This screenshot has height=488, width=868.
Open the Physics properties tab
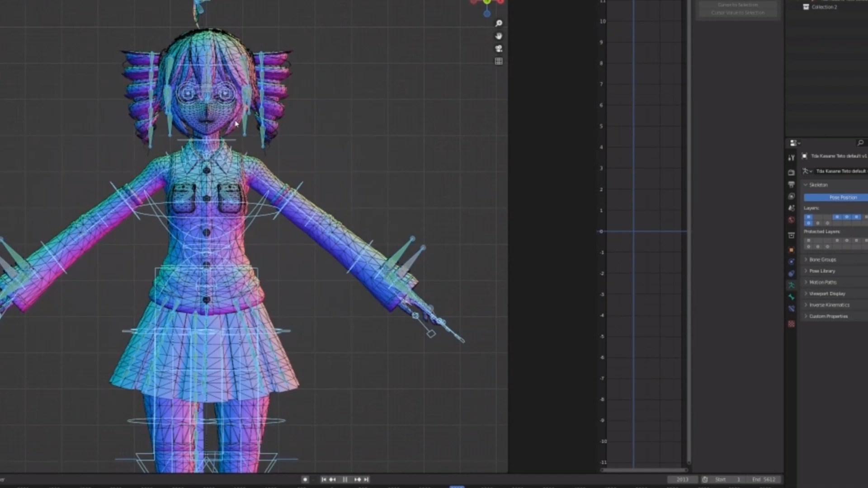[791, 262]
